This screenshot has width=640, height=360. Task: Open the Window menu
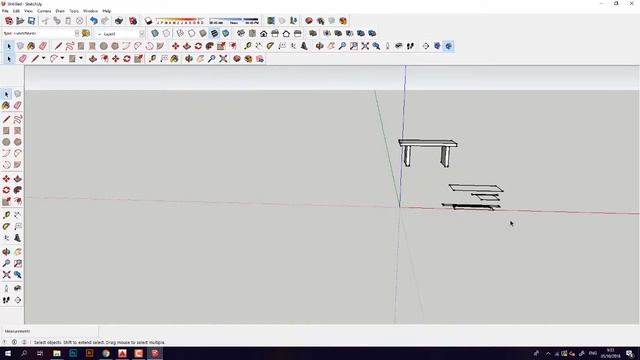[90, 11]
